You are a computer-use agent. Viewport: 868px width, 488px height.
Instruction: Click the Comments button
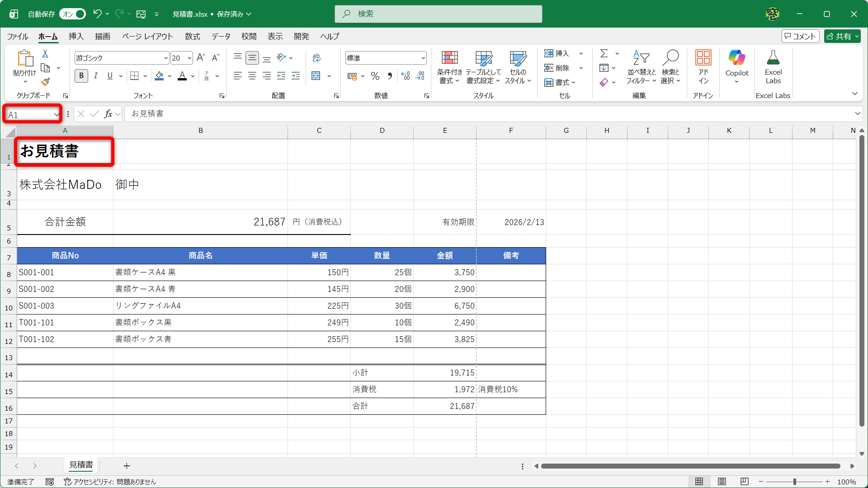[800, 36]
